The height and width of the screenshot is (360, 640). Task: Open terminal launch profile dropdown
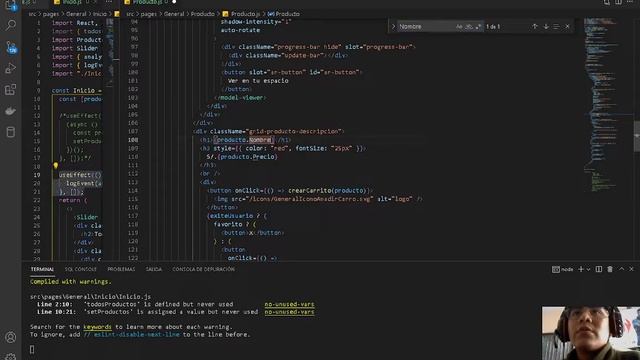(x=588, y=269)
